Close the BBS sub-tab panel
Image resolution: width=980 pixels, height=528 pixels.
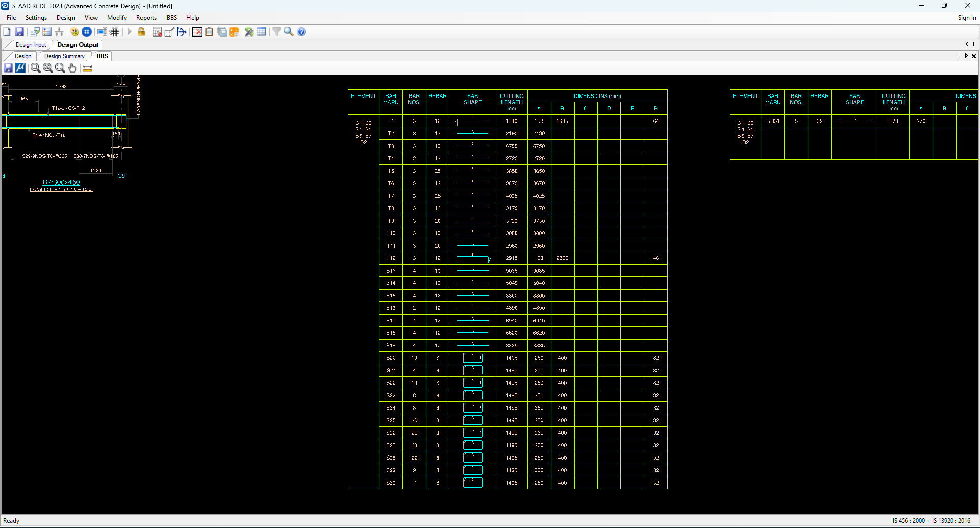[x=974, y=56]
